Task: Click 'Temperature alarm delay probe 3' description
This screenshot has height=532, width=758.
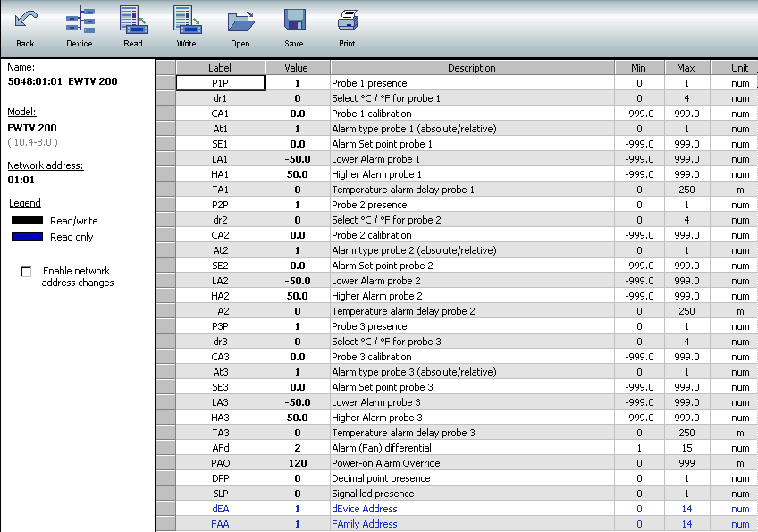Action: point(403,433)
